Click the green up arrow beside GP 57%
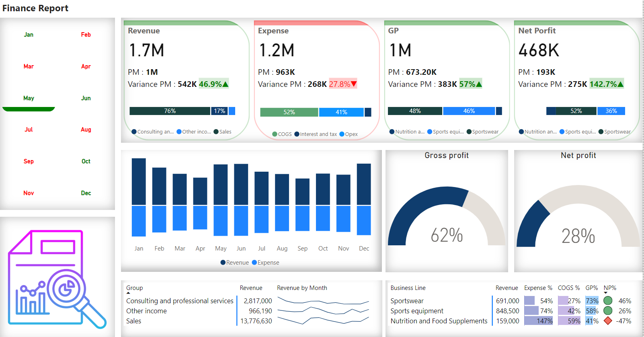This screenshot has width=644, height=337. (x=479, y=84)
